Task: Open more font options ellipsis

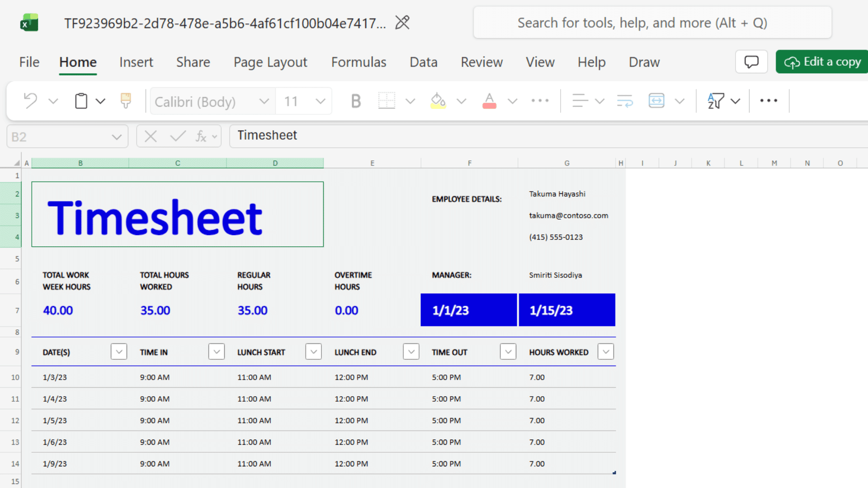Action: point(540,101)
